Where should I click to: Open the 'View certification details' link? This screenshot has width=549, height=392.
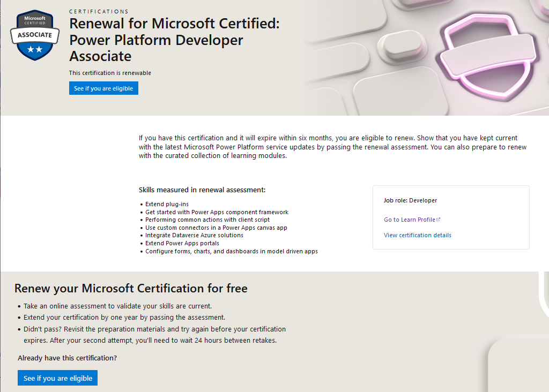coord(417,235)
